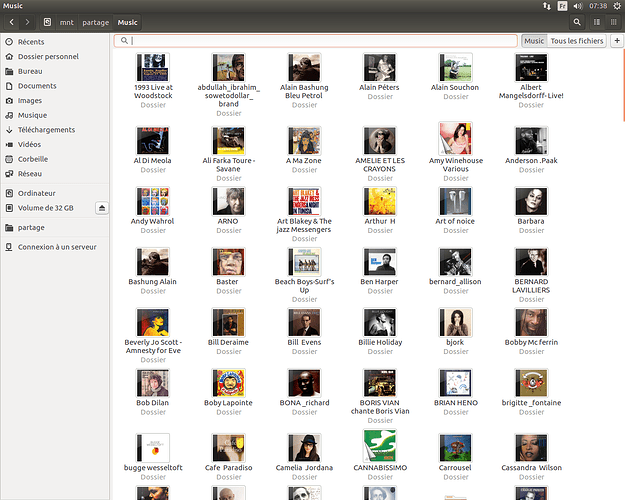Select the Billie Holiday folder

click(380, 332)
